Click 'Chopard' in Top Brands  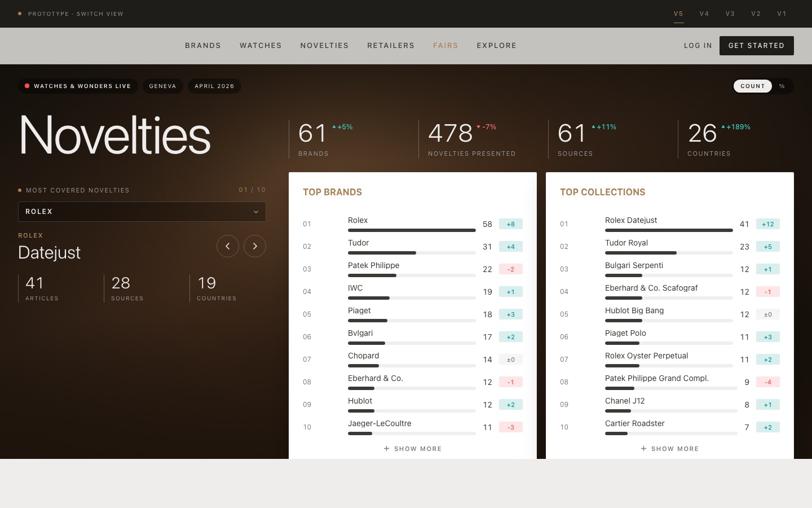(364, 356)
